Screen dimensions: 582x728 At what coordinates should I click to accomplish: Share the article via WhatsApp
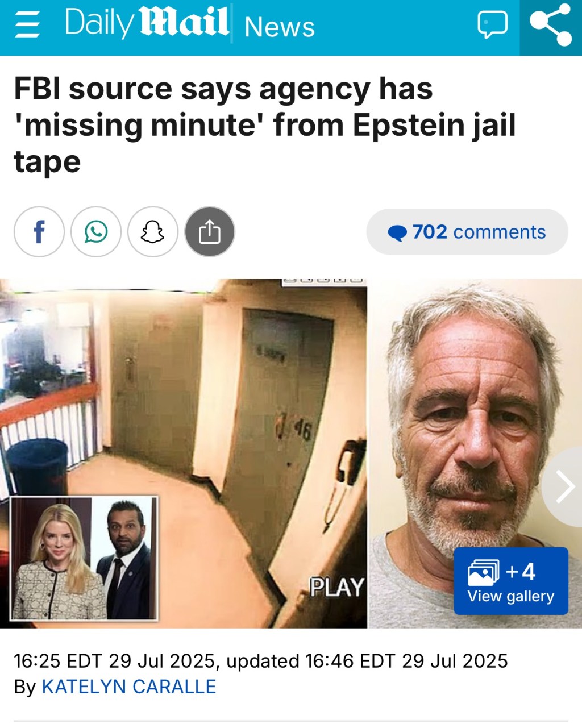96,232
